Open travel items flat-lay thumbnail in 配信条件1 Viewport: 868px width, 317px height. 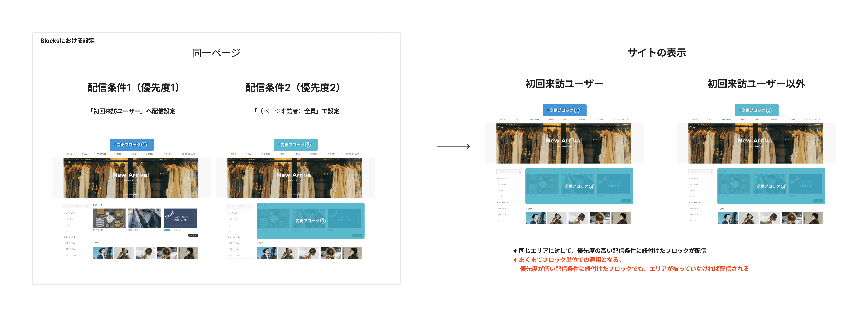(x=109, y=218)
